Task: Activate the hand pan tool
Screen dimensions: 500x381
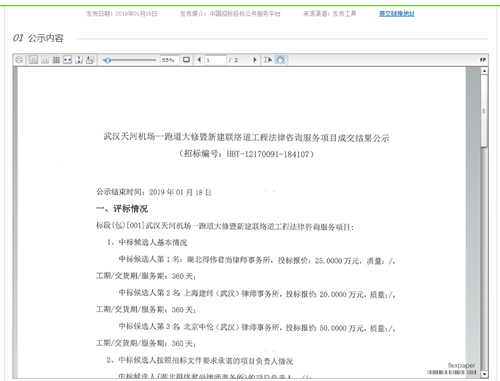Action: [x=280, y=60]
